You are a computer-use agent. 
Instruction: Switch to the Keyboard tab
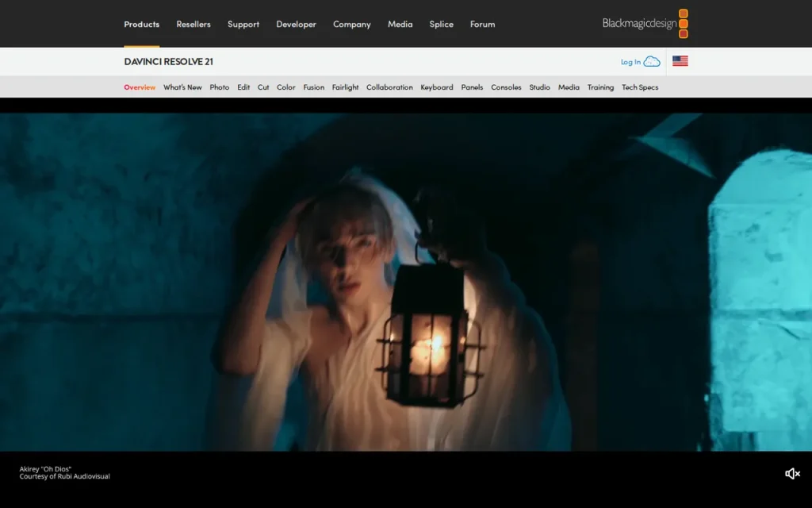click(437, 87)
